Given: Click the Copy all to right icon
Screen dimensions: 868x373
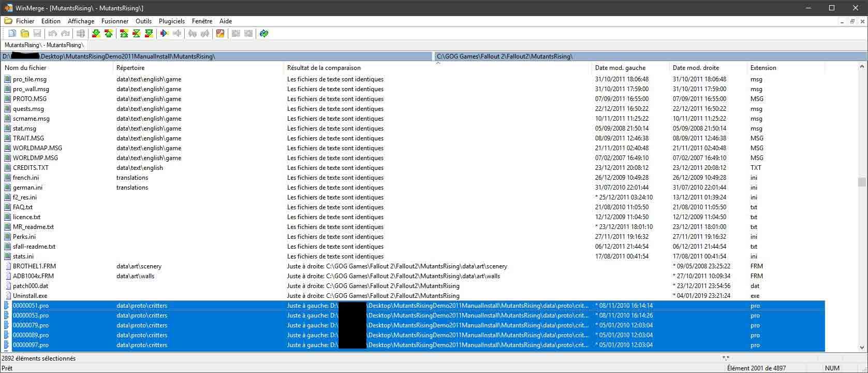Looking at the screenshot, I should pyautogui.click(x=236, y=34).
